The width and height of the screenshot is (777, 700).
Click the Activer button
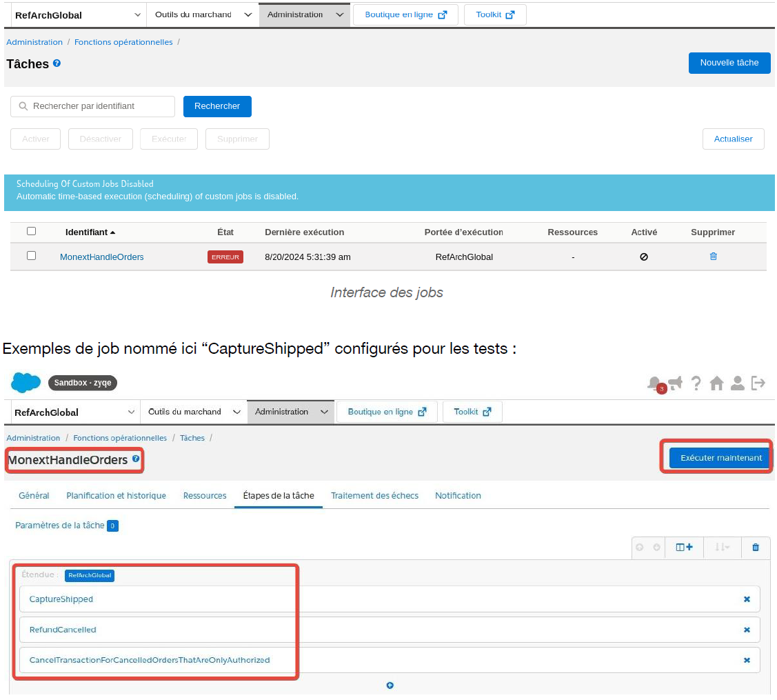pos(36,139)
